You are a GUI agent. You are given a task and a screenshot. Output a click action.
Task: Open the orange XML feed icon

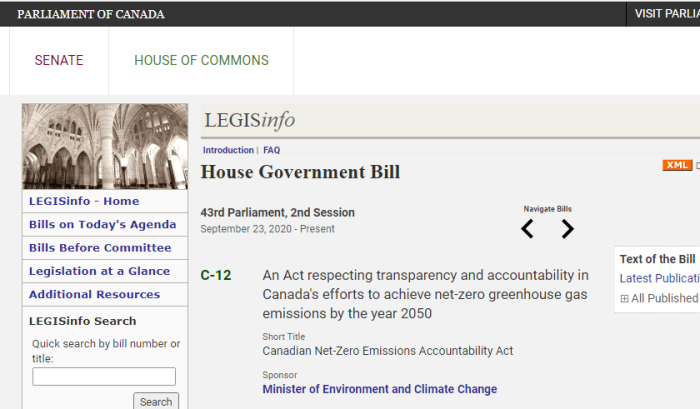(677, 165)
